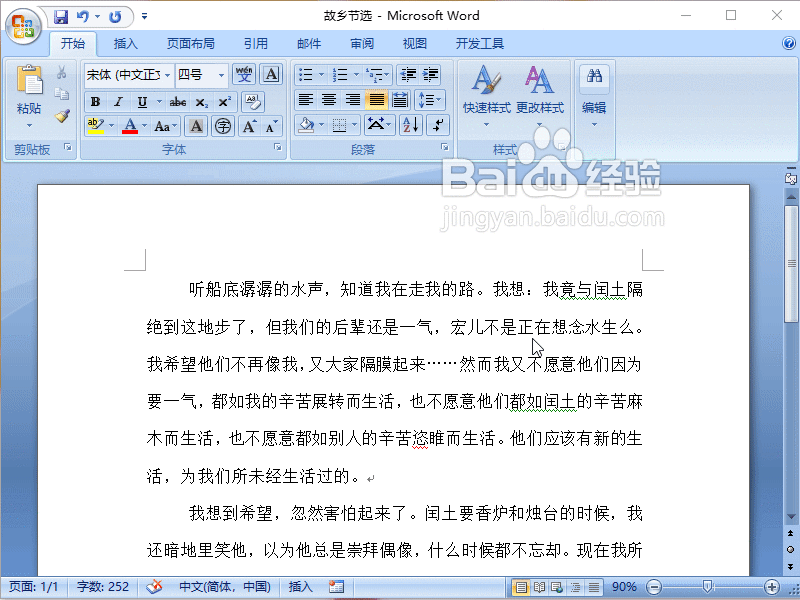This screenshot has width=800, height=600.
Task: Click the 90% zoom level
Action: tap(623, 587)
